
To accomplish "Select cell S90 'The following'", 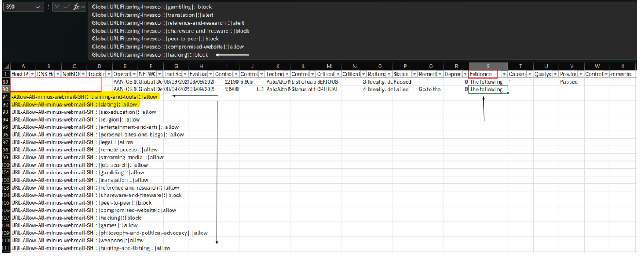I will point(488,89).
